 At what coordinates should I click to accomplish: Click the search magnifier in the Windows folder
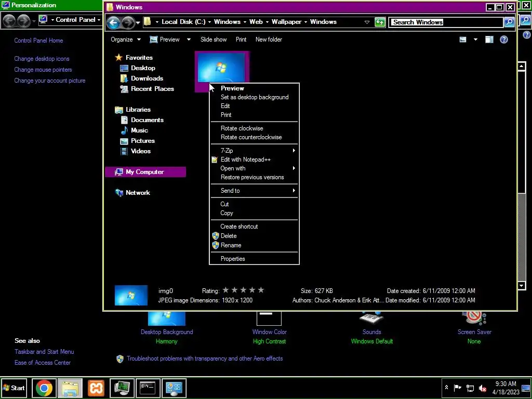[509, 22]
